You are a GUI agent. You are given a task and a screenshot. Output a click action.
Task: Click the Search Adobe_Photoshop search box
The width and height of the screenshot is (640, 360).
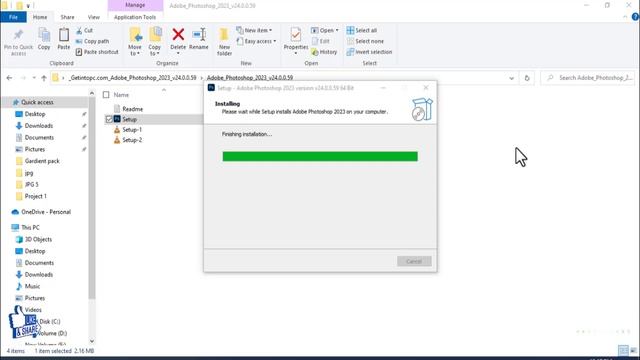588,78
